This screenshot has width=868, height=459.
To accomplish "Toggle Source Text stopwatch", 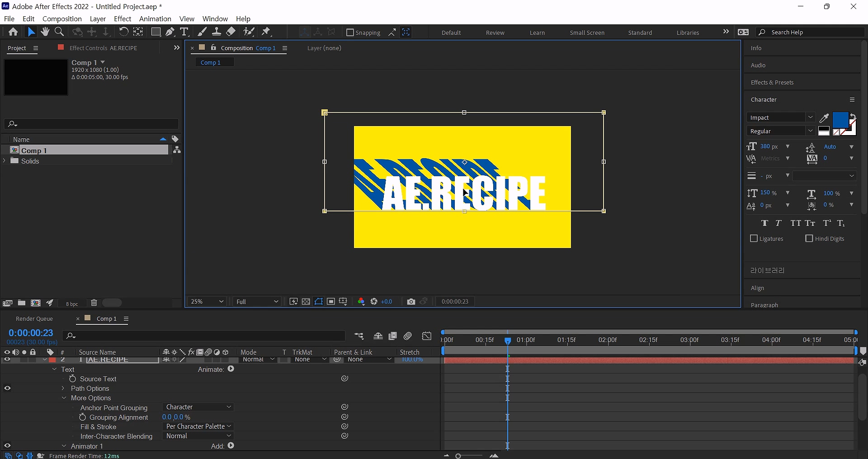I will (72, 379).
